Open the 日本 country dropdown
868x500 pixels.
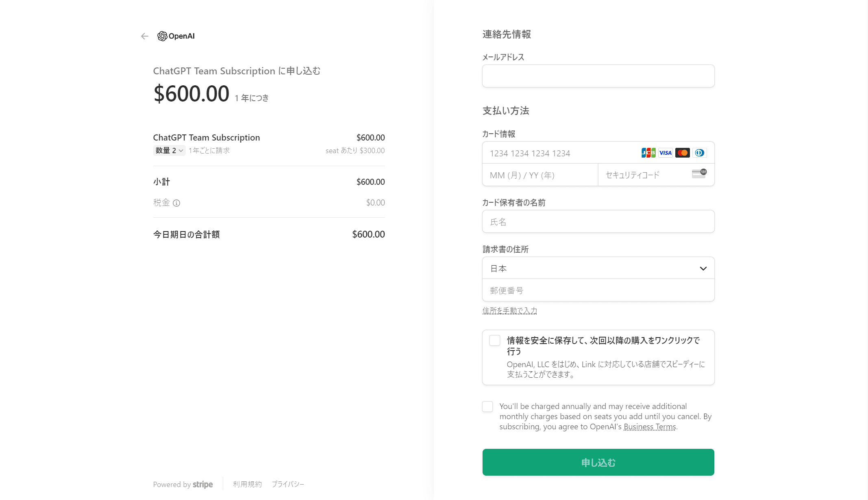pyautogui.click(x=598, y=268)
